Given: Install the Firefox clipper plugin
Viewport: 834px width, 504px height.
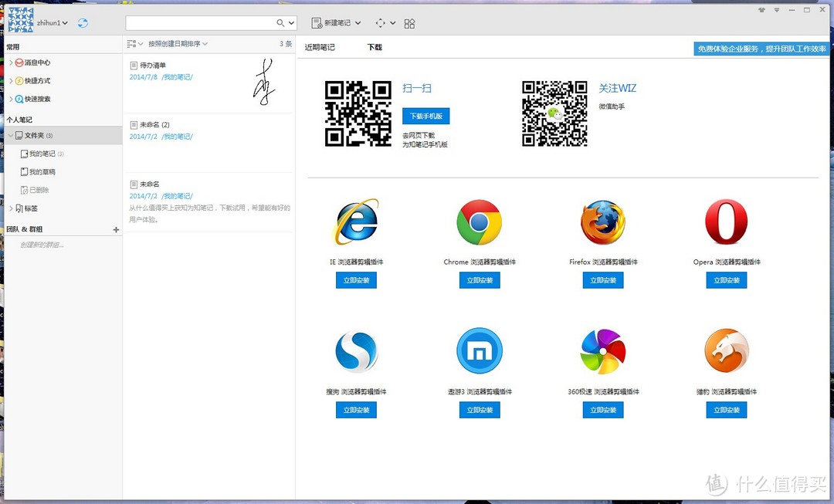Looking at the screenshot, I should coord(603,280).
